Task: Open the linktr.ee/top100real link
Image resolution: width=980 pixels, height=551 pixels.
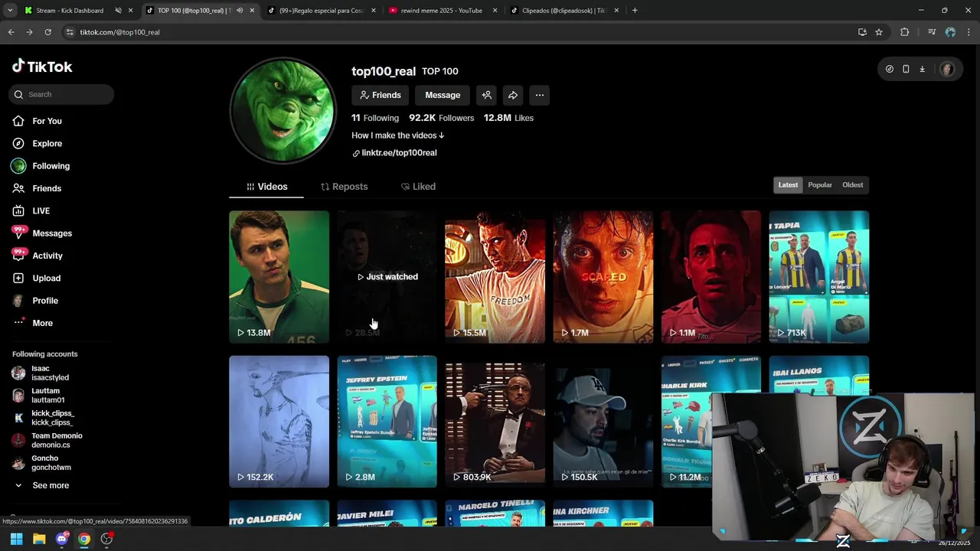Action: [x=394, y=153]
